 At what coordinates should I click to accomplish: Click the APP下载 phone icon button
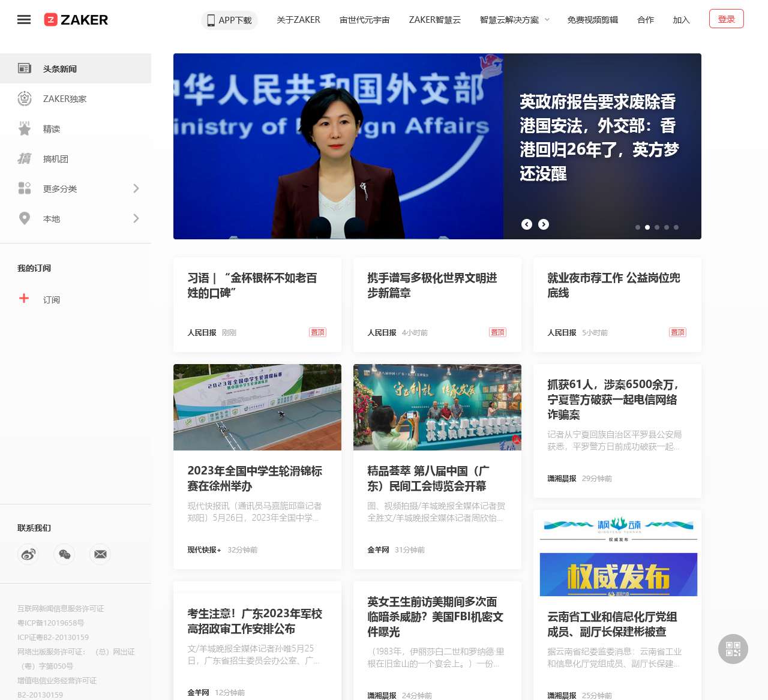pyautogui.click(x=229, y=20)
